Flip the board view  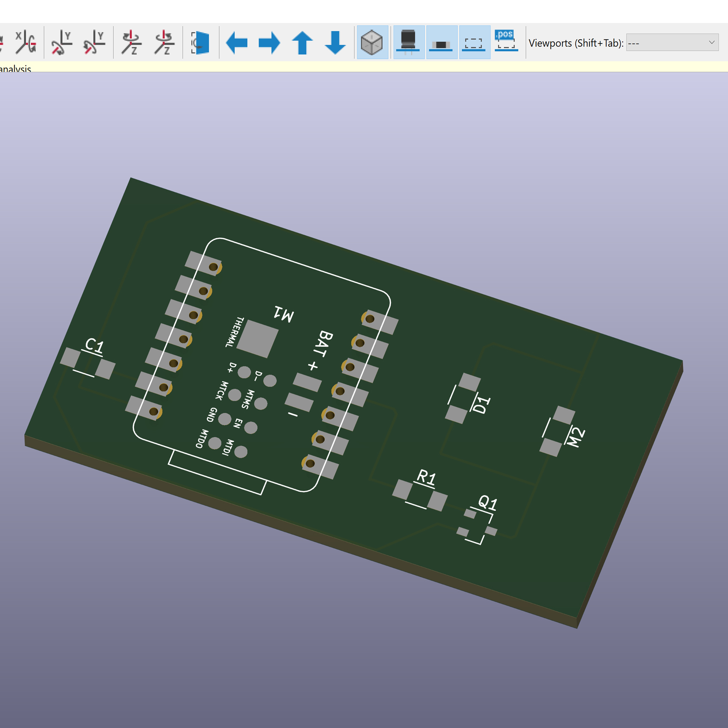tap(200, 42)
